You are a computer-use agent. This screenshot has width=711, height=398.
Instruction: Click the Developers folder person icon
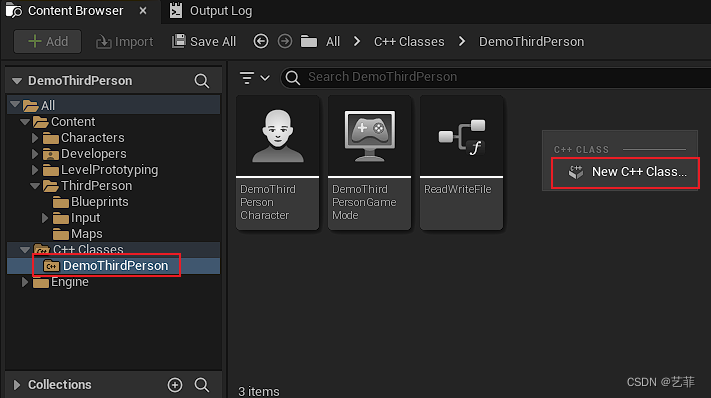coord(50,154)
